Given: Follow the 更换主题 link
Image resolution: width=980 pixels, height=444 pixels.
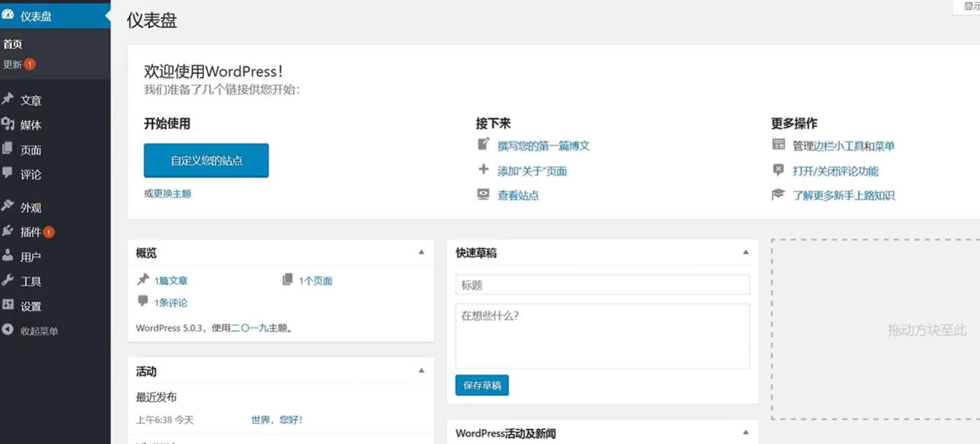Looking at the screenshot, I should point(173,194).
